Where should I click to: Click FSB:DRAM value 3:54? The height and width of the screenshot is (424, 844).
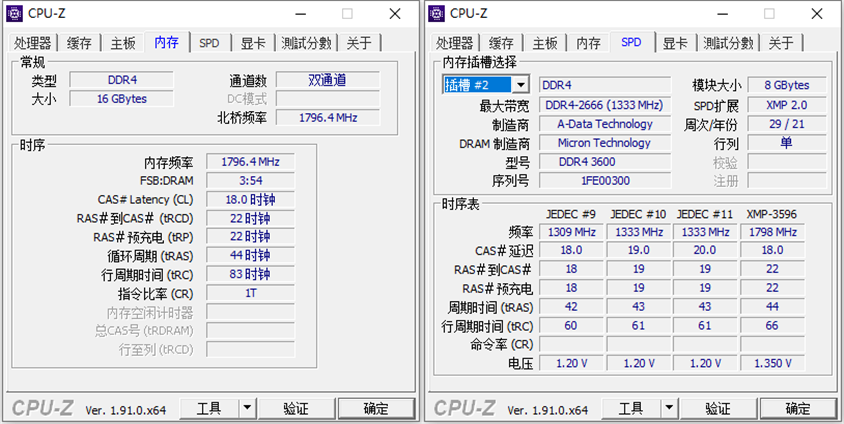click(250, 181)
